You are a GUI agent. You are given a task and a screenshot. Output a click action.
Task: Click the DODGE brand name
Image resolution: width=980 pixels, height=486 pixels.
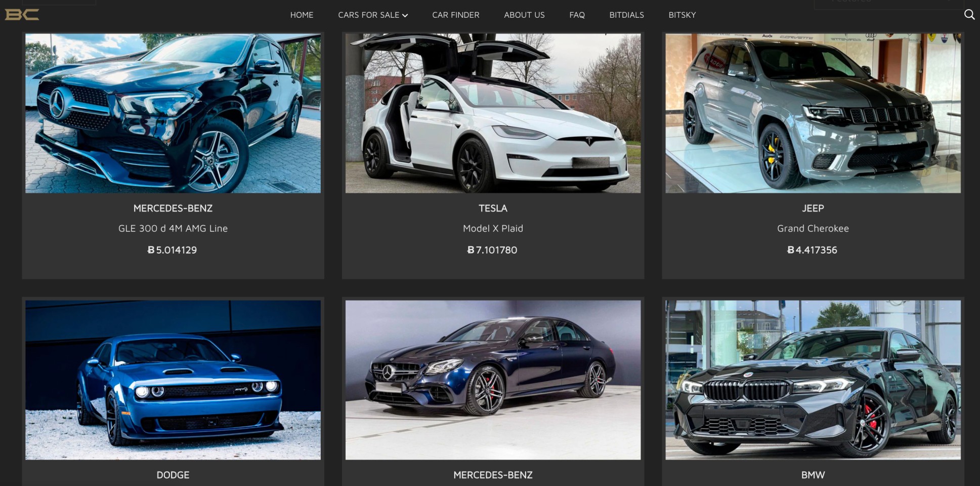click(x=173, y=475)
